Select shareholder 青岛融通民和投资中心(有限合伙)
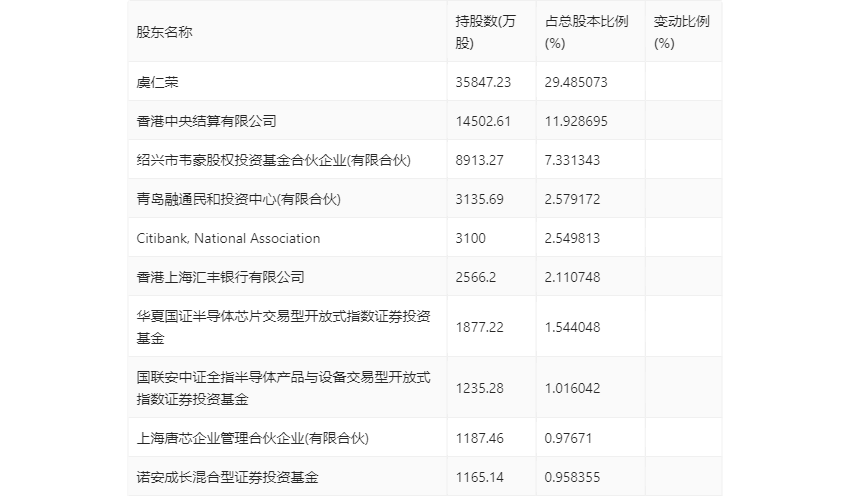 [239, 199]
